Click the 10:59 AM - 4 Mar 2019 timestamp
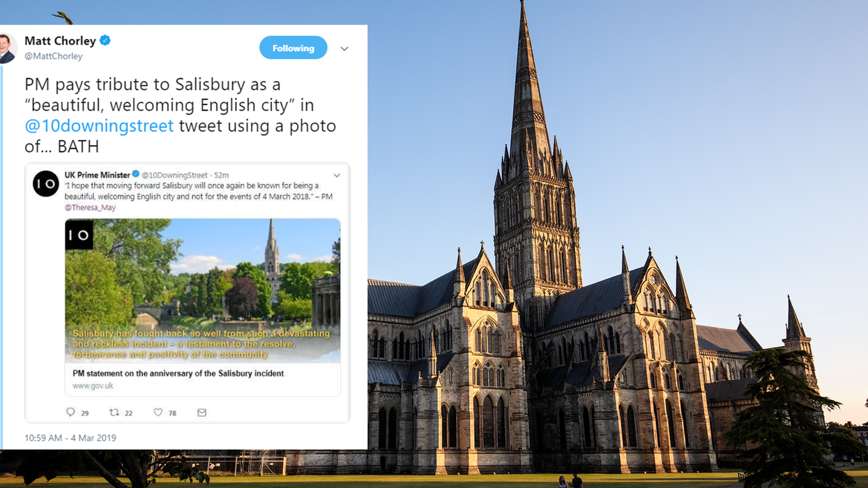This screenshot has width=868, height=488. pos(70,438)
